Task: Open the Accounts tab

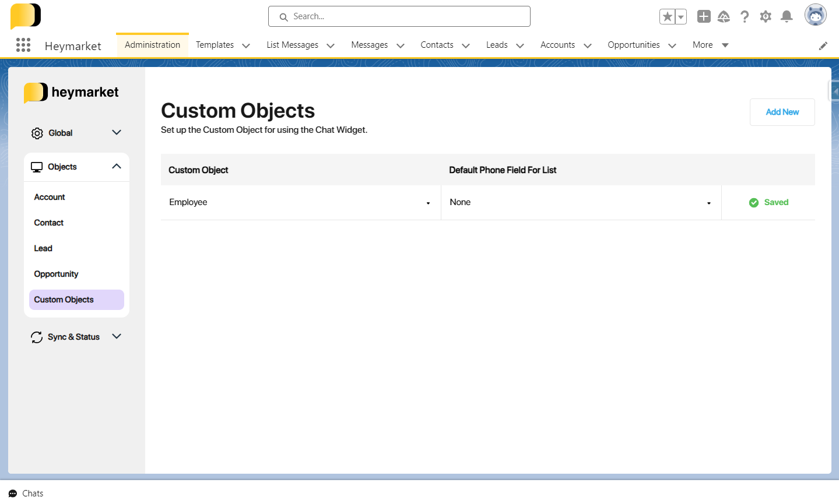Action: [557, 45]
